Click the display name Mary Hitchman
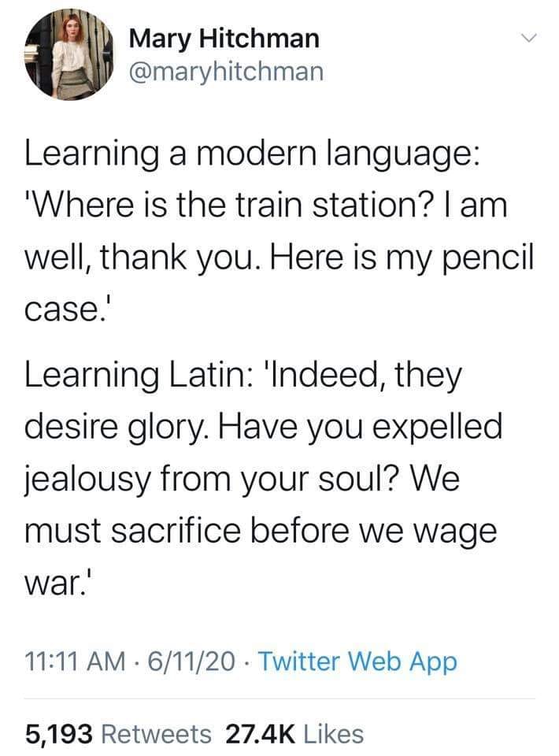 pos(224,39)
